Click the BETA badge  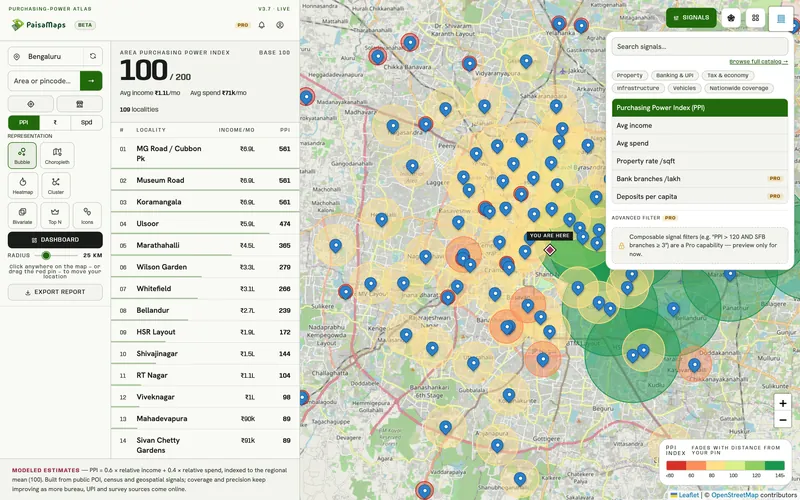pos(85,25)
